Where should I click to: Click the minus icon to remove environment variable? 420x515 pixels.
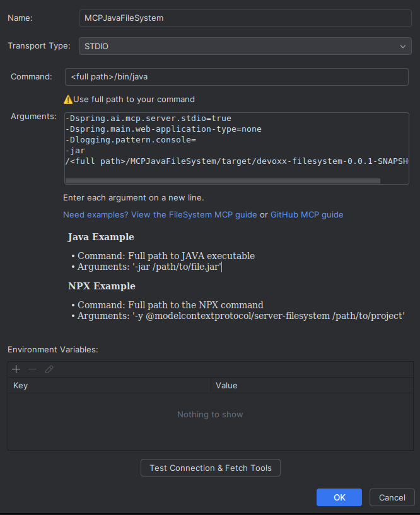click(33, 369)
